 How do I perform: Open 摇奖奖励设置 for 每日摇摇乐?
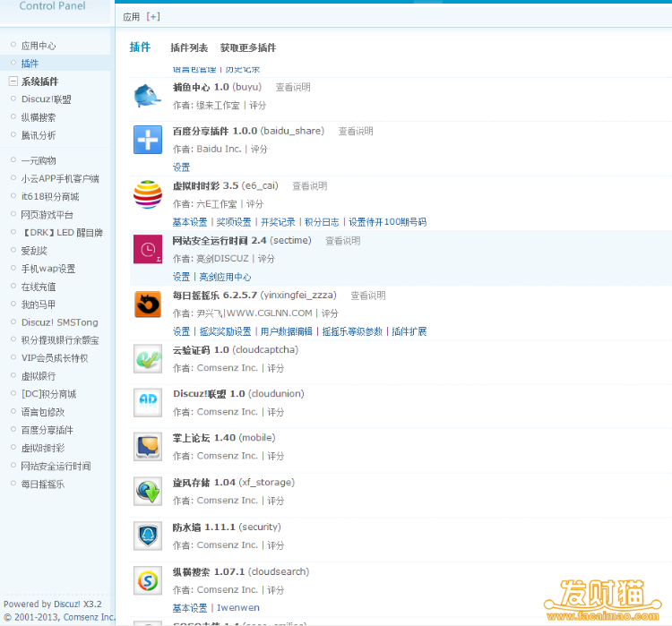(226, 331)
